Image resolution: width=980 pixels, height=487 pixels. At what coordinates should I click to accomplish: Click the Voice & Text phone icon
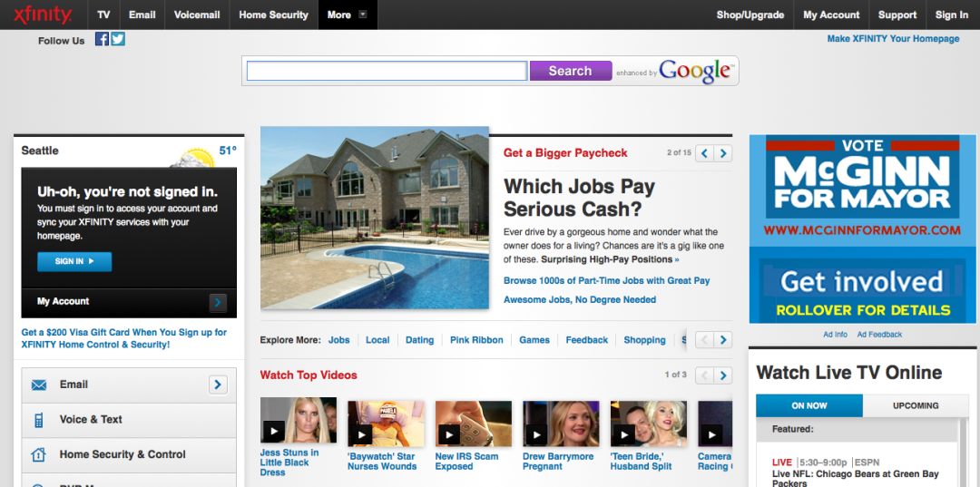click(39, 420)
